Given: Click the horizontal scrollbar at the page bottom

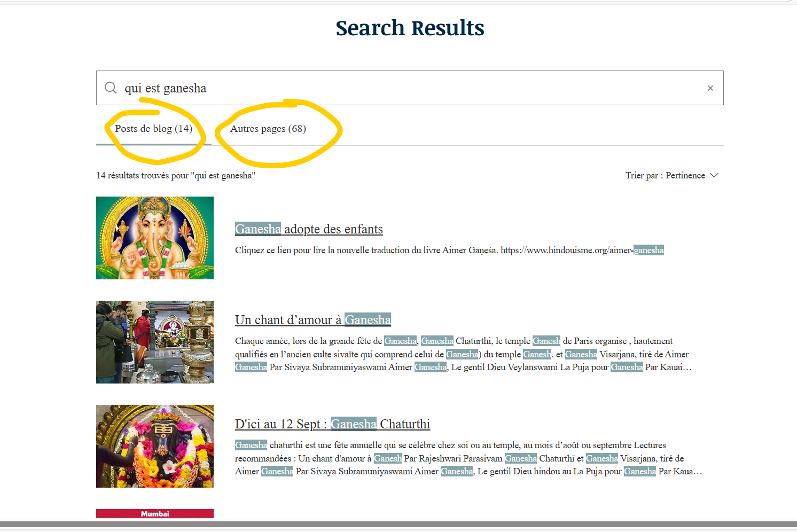Looking at the screenshot, I should (398, 525).
